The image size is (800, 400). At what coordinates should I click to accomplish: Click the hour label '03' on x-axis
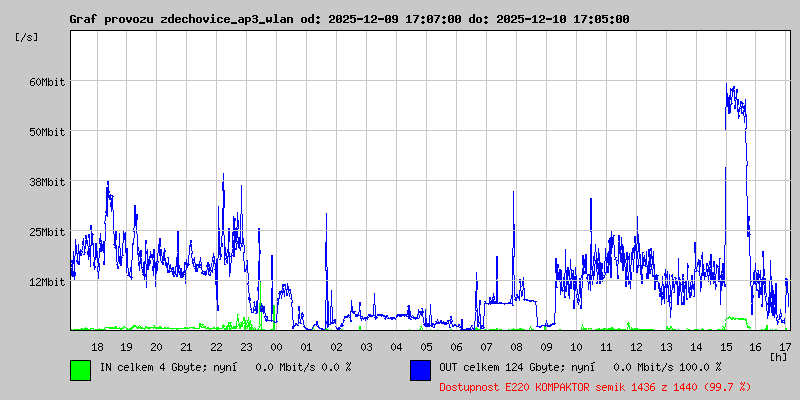click(366, 347)
